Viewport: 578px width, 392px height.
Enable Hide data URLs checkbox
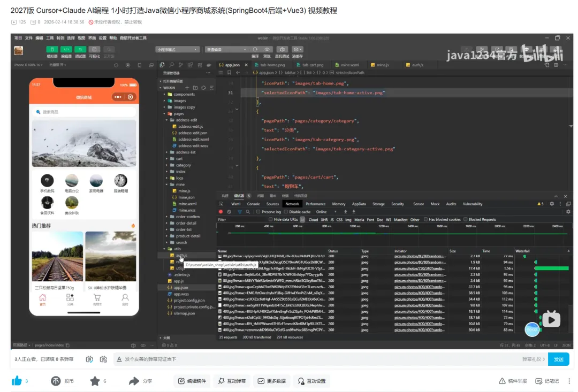point(271,219)
